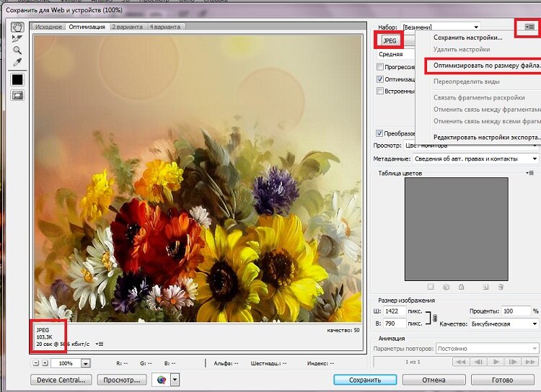Jump to last animation frame
541x392 pixels.
tap(530, 362)
